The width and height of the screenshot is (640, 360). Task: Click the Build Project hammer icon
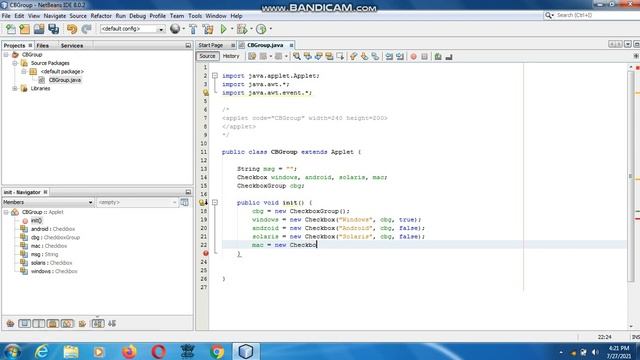[x=193, y=29]
